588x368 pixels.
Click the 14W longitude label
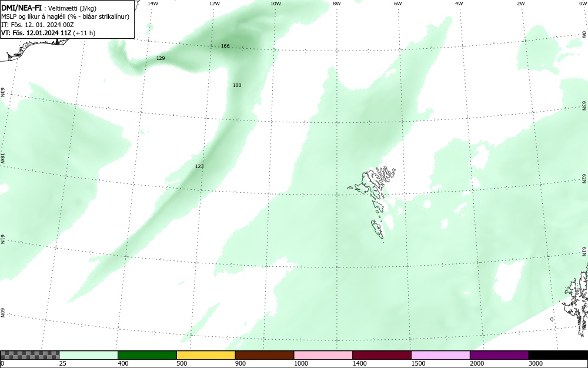[x=153, y=4]
